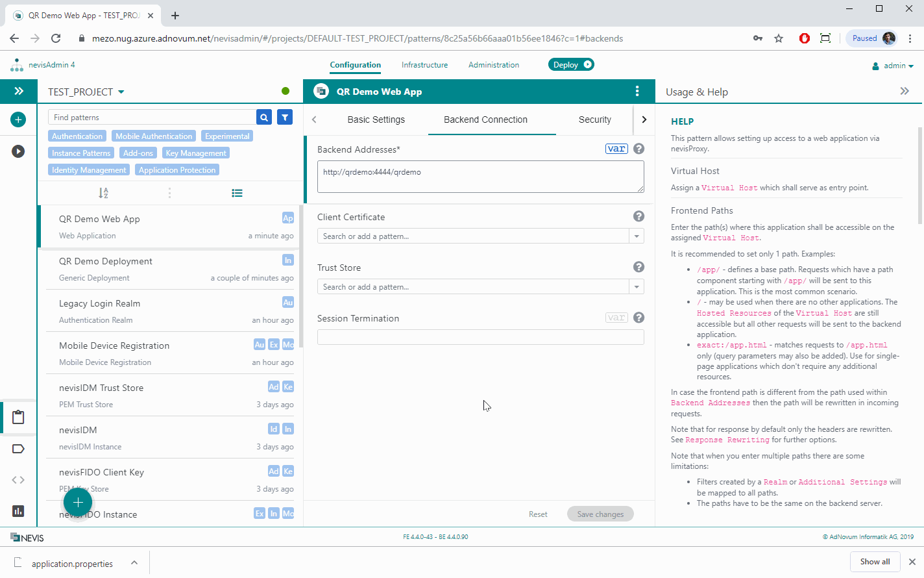Screen dimensions: 924x578
Task: Switch to Basic Settings tab
Action: point(376,119)
